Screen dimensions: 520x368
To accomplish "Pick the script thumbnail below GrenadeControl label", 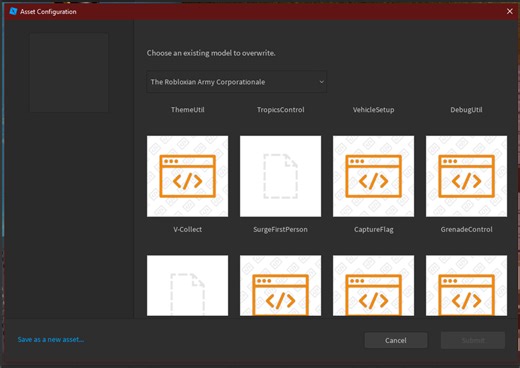I will (x=466, y=285).
